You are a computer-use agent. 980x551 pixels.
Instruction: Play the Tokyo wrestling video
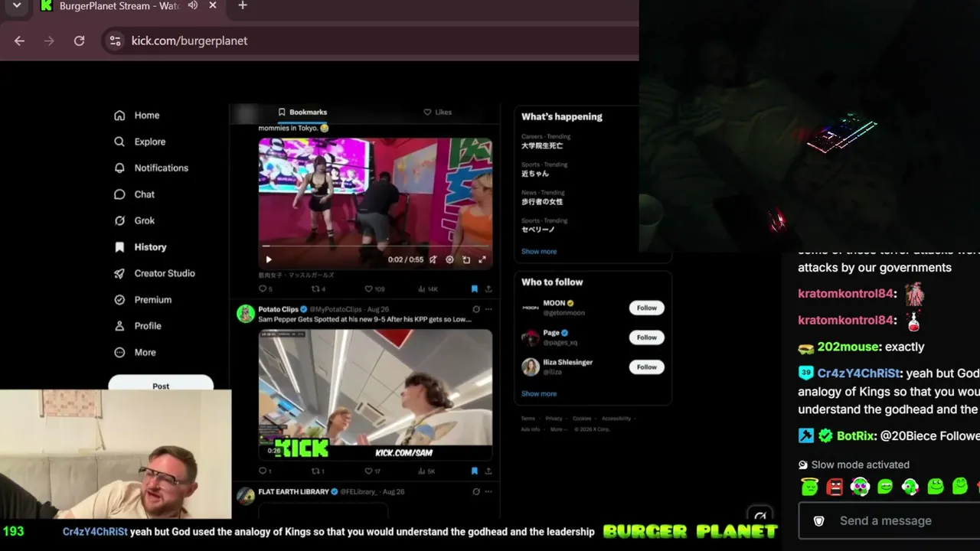pyautogui.click(x=269, y=259)
